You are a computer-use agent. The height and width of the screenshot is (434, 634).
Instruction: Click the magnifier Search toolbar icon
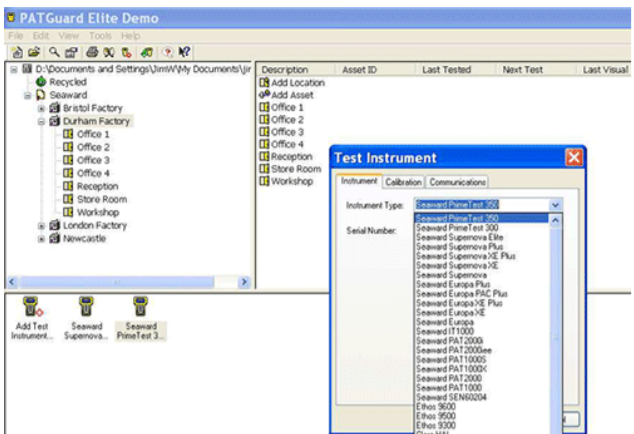52,51
